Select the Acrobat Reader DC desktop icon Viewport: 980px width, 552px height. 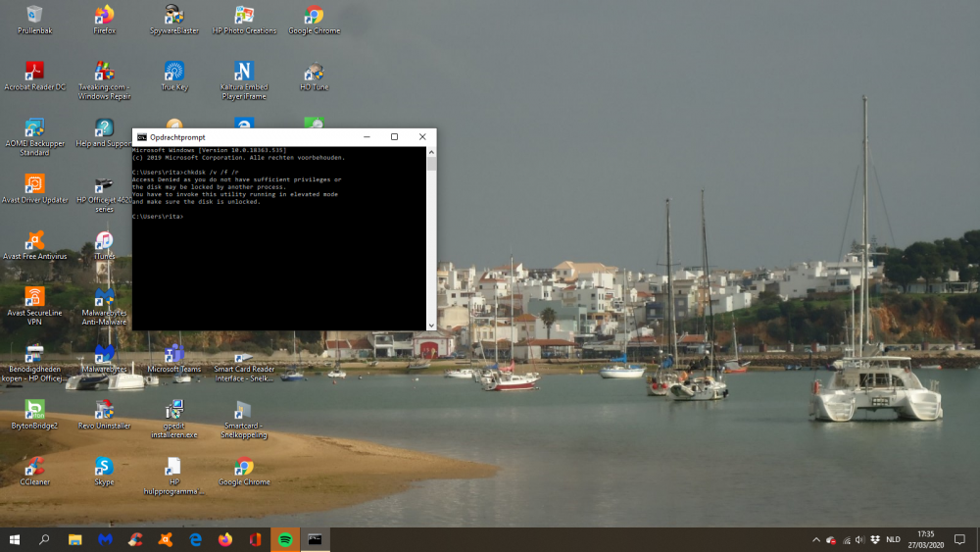(34, 73)
